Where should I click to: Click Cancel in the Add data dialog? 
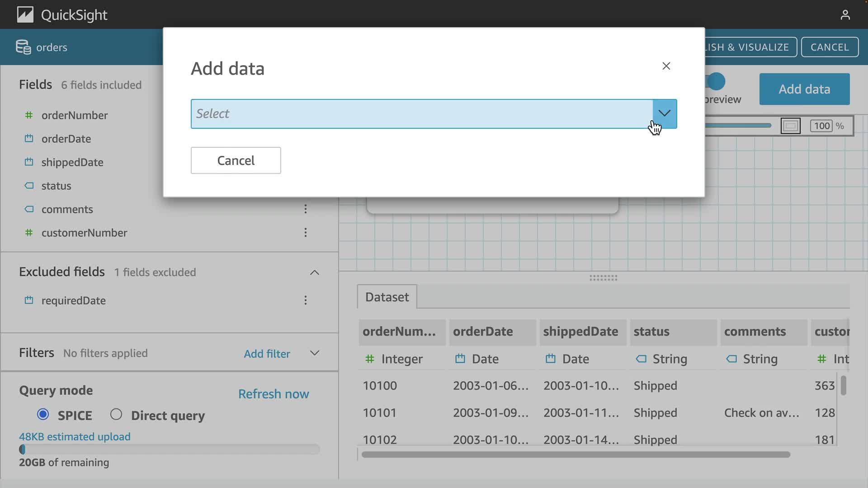click(x=236, y=160)
